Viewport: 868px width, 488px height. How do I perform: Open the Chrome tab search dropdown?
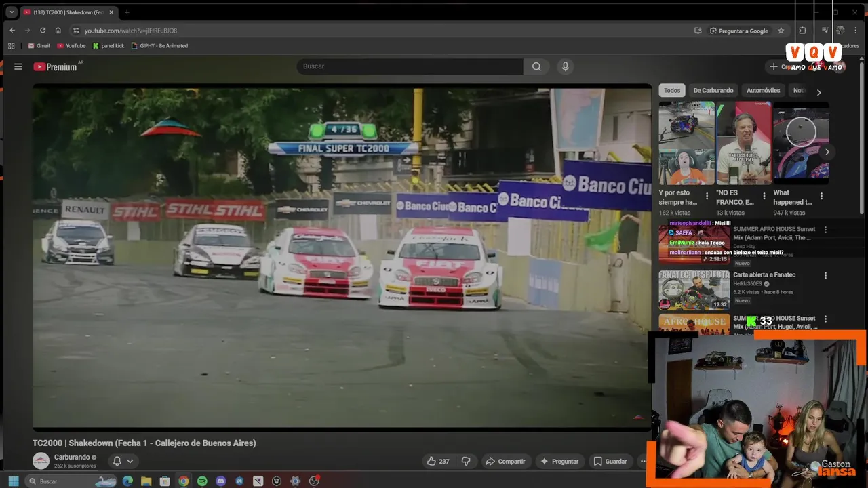[x=12, y=12]
